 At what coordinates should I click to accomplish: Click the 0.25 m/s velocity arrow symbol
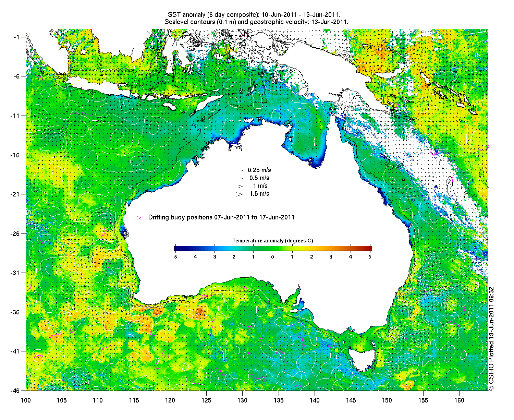click(242, 170)
